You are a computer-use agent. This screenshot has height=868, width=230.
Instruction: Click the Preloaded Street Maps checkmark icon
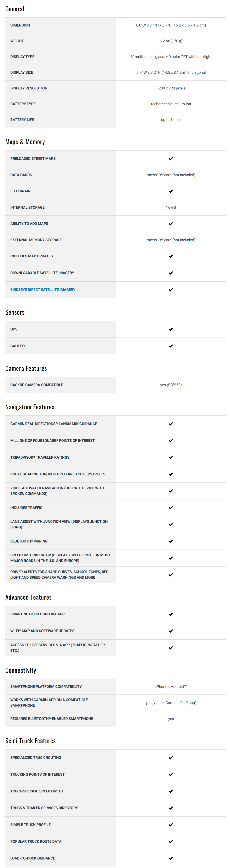tap(171, 158)
